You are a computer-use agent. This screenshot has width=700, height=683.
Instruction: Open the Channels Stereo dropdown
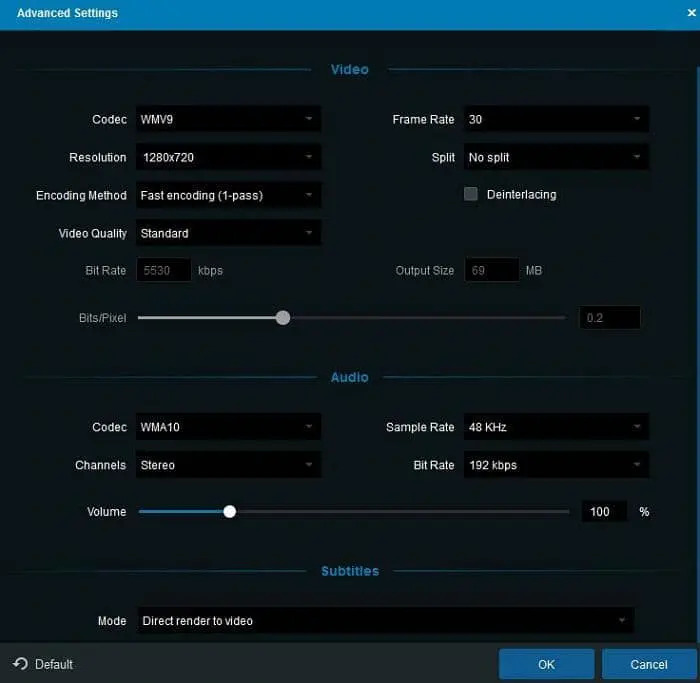point(228,465)
